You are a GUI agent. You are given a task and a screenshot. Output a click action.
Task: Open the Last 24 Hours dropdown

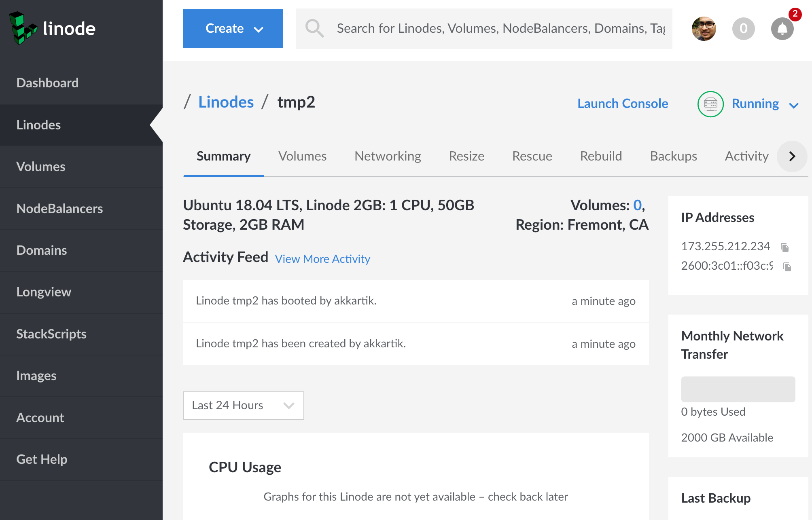coord(243,405)
